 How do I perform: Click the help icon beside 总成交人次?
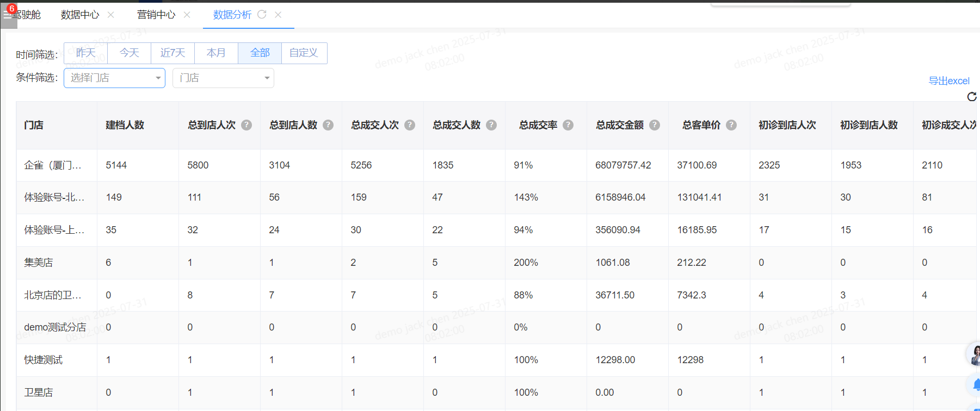click(410, 125)
